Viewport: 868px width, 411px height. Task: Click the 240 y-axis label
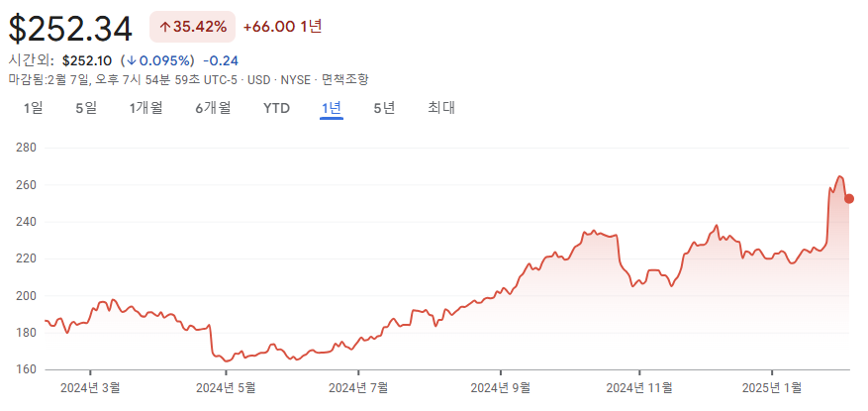[27, 222]
